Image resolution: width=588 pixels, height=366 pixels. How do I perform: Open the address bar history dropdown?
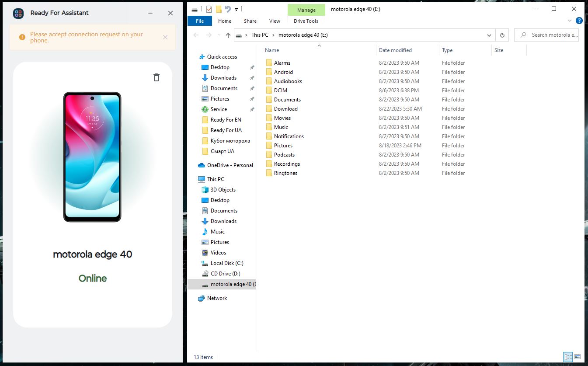pyautogui.click(x=489, y=35)
